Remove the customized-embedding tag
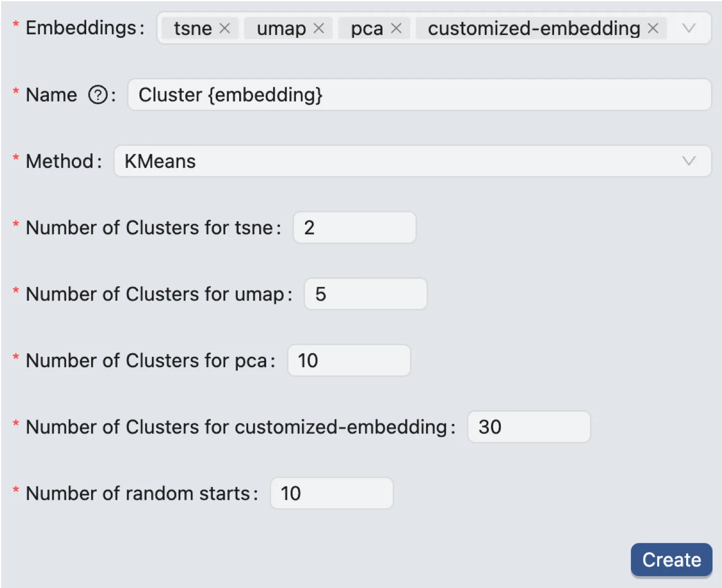The width and height of the screenshot is (722, 588). (653, 28)
